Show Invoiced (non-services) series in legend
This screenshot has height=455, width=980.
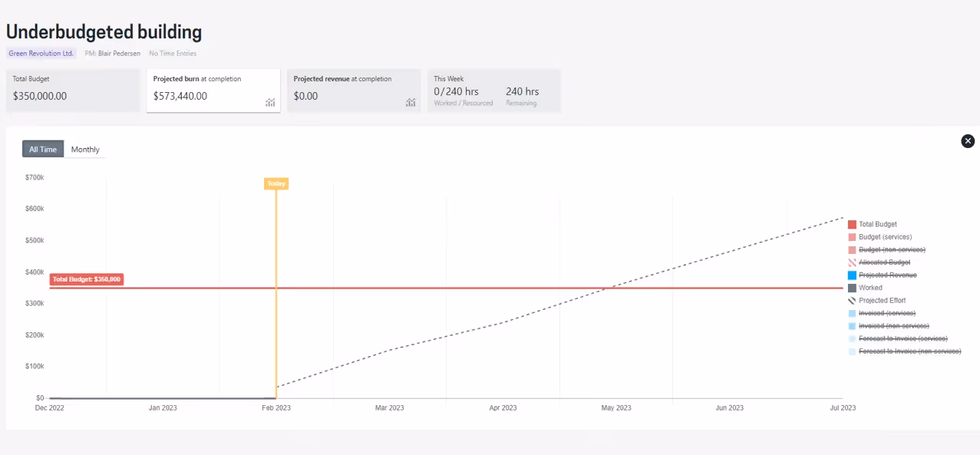[x=889, y=326]
